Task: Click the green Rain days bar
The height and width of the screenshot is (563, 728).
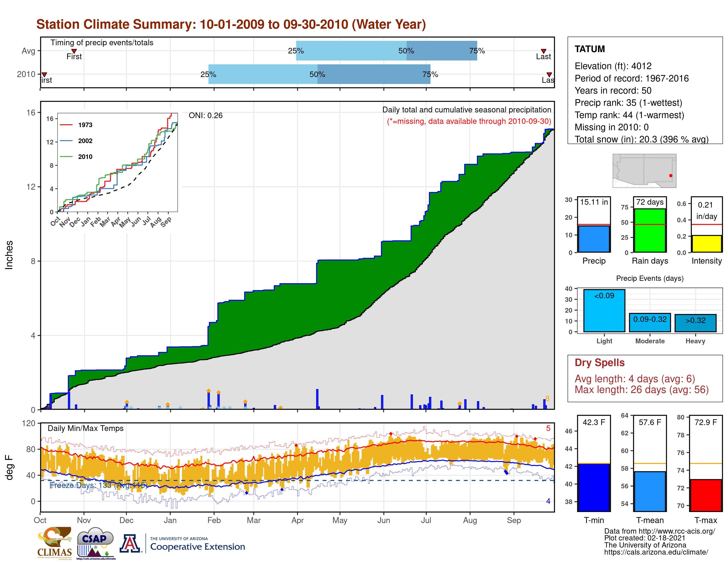Action: tap(650, 230)
